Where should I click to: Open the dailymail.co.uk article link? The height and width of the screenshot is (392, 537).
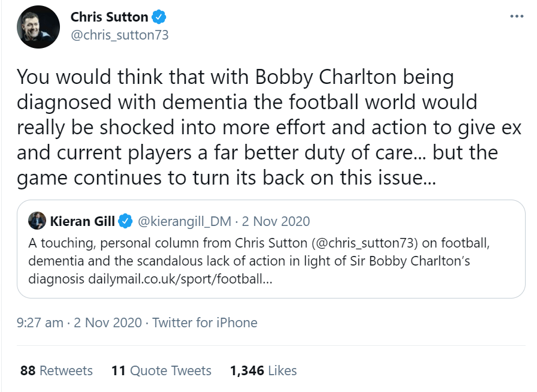[x=180, y=279]
